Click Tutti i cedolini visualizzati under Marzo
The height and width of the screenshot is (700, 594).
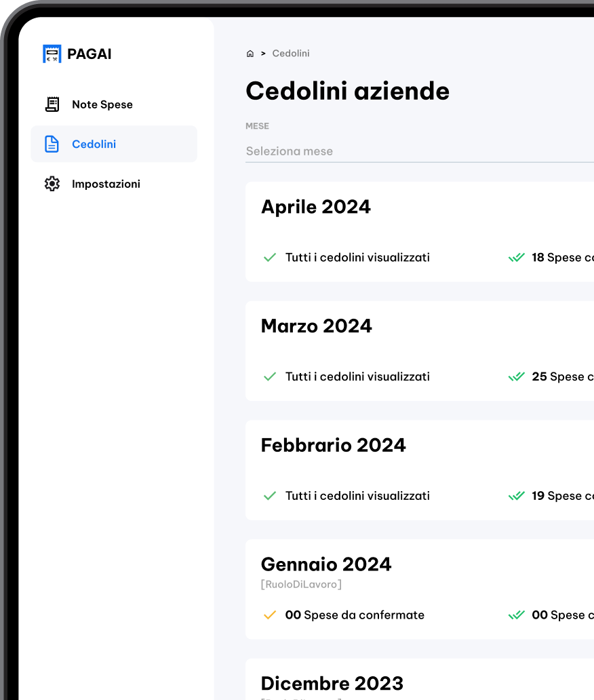pos(357,376)
